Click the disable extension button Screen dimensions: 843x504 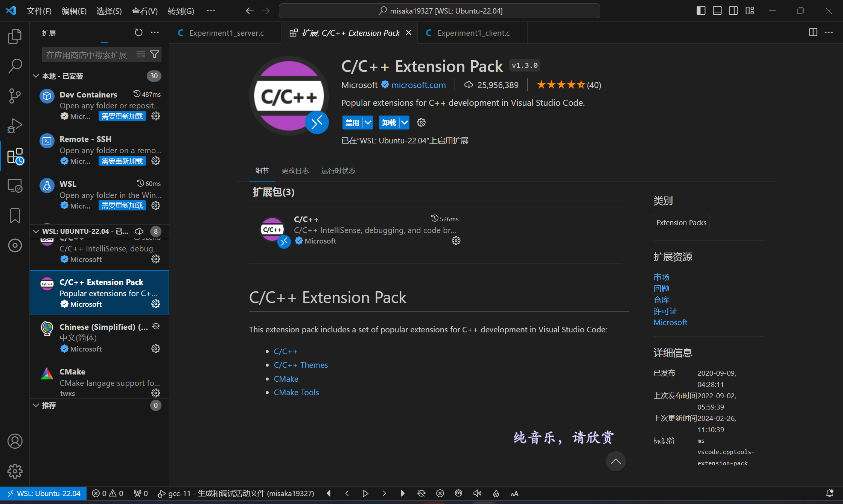coord(352,122)
